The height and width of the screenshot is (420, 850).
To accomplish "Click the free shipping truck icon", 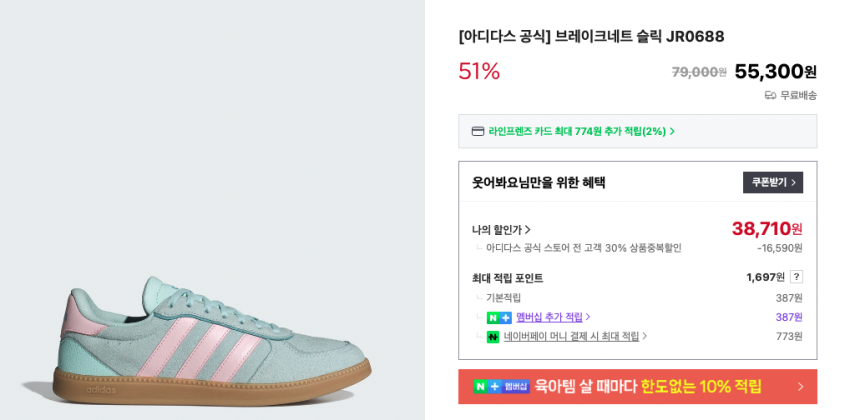I will [771, 95].
